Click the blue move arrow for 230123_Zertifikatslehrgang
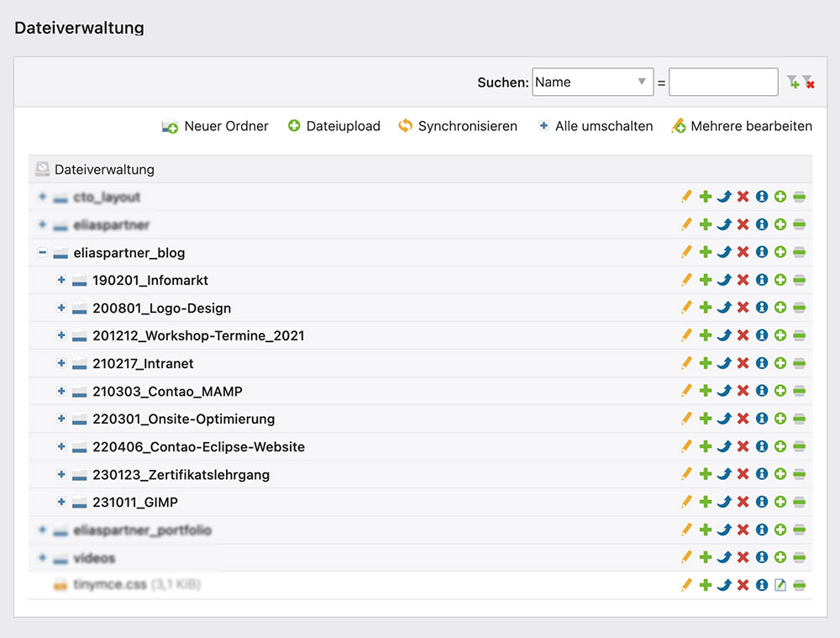 [x=724, y=474]
